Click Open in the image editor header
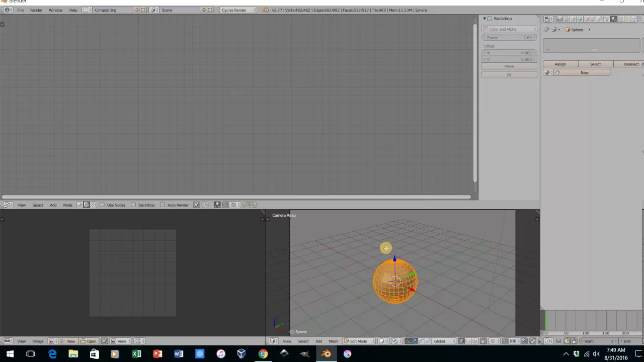644x362 pixels. pyautogui.click(x=89, y=341)
